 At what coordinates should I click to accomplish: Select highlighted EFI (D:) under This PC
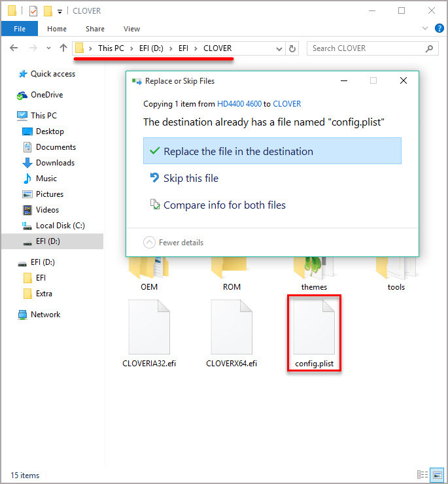click(x=52, y=241)
